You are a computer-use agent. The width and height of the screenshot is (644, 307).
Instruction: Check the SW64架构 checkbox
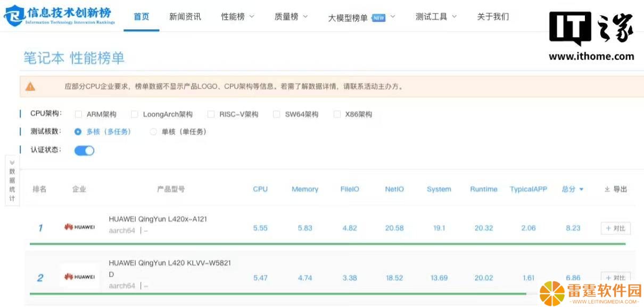pos(276,114)
